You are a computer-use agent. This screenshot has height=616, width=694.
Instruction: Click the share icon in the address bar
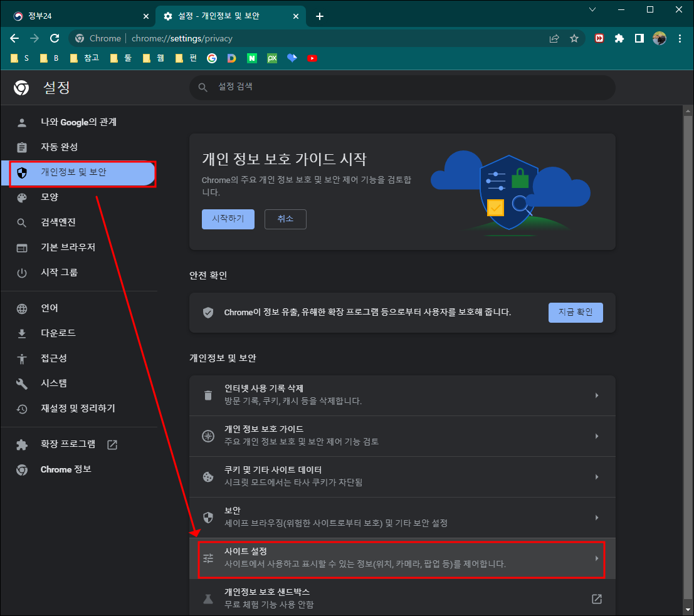pos(554,38)
